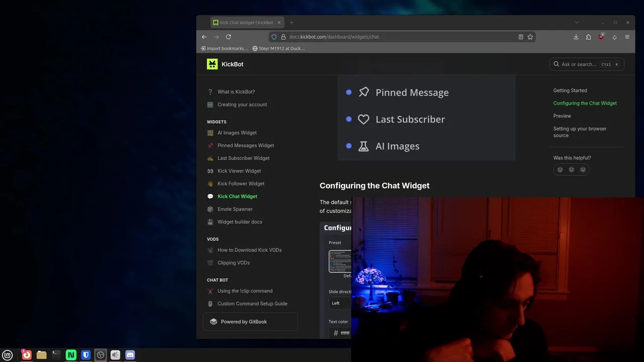Screen dimensions: 644x362
Task: Click the Ask or search field
Action: click(x=587, y=64)
